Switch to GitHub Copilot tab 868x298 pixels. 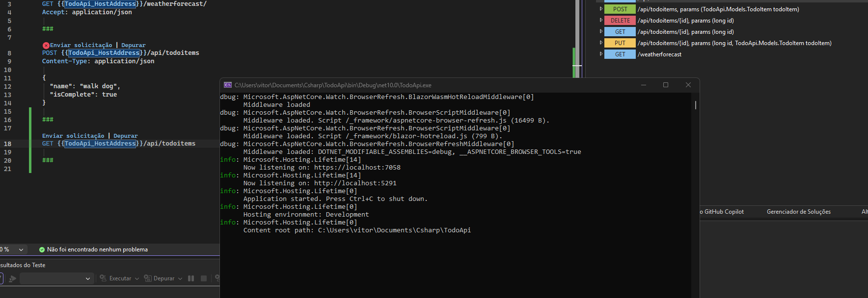tap(722, 212)
